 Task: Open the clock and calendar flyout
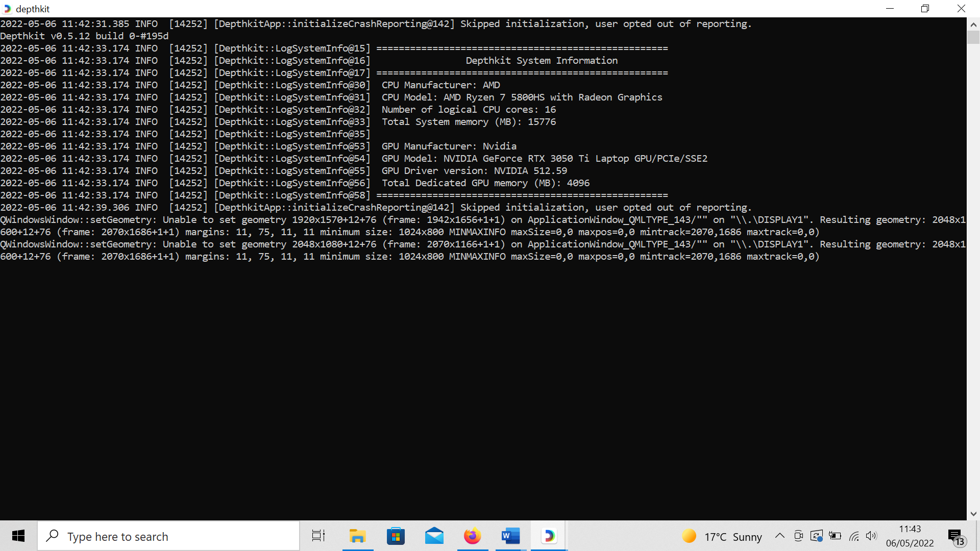tap(910, 536)
